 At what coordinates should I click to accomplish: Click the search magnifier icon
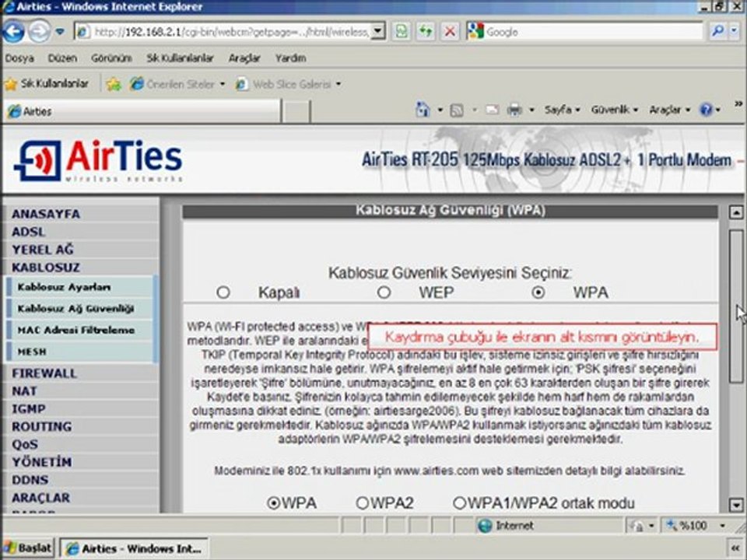tap(717, 32)
